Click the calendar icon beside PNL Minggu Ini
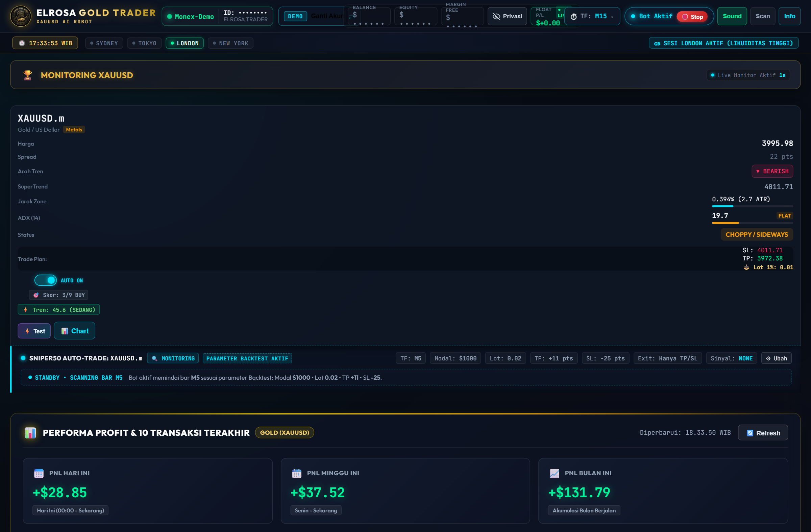The height and width of the screenshot is (532, 811). [x=296, y=473]
